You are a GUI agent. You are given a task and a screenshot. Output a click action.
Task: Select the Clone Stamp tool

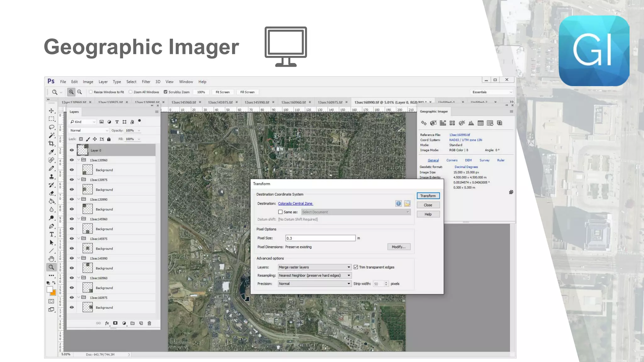pos(51,177)
